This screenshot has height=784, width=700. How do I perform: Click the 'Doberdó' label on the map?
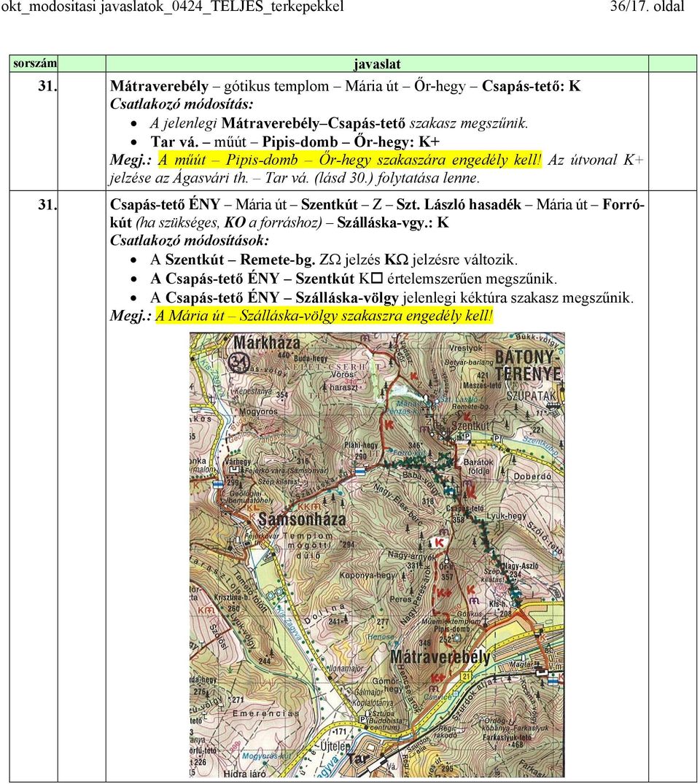point(532,476)
